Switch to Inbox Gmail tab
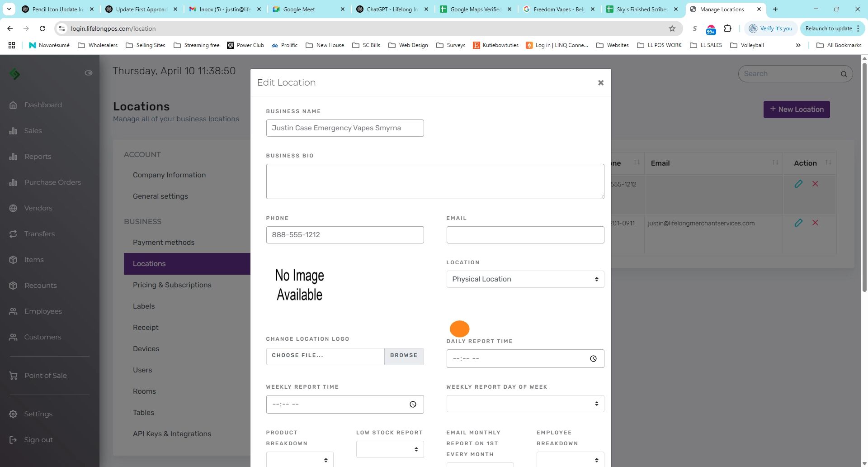This screenshot has width=868, height=467. click(225, 9)
